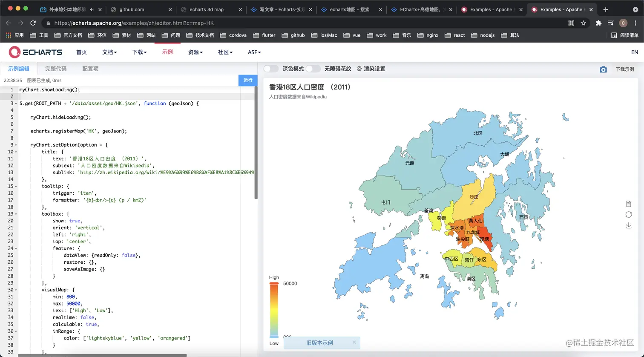Open tab search dropdown arrow
Image resolution: width=644 pixels, height=357 pixels.
[x=635, y=9]
